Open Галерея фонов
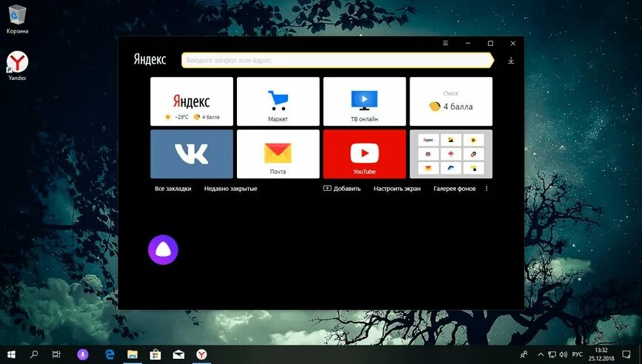 (x=455, y=189)
